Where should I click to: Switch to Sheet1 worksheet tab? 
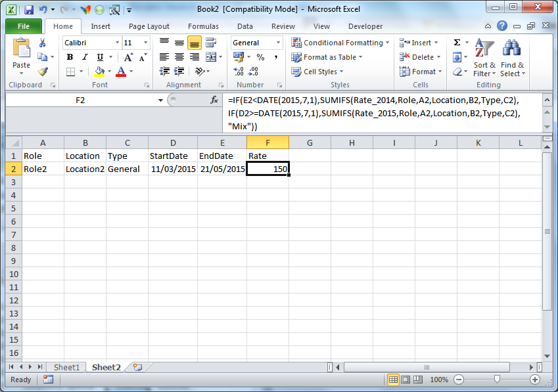click(x=66, y=367)
